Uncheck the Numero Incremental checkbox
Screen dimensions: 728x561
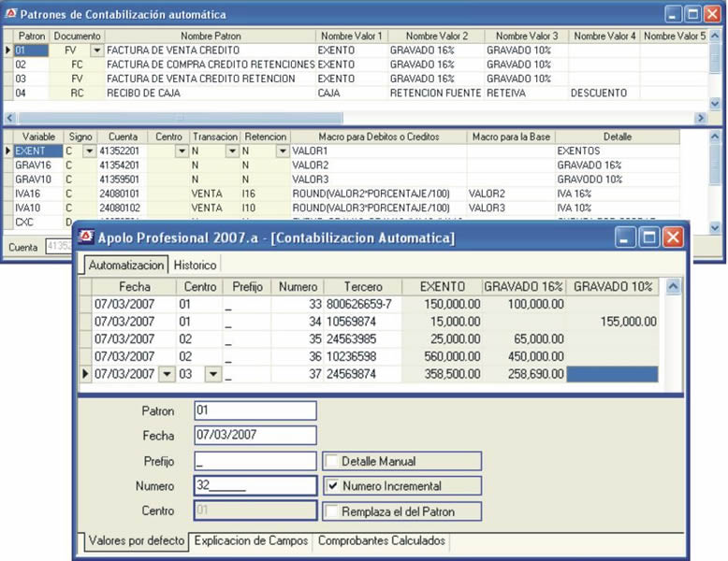[332, 486]
